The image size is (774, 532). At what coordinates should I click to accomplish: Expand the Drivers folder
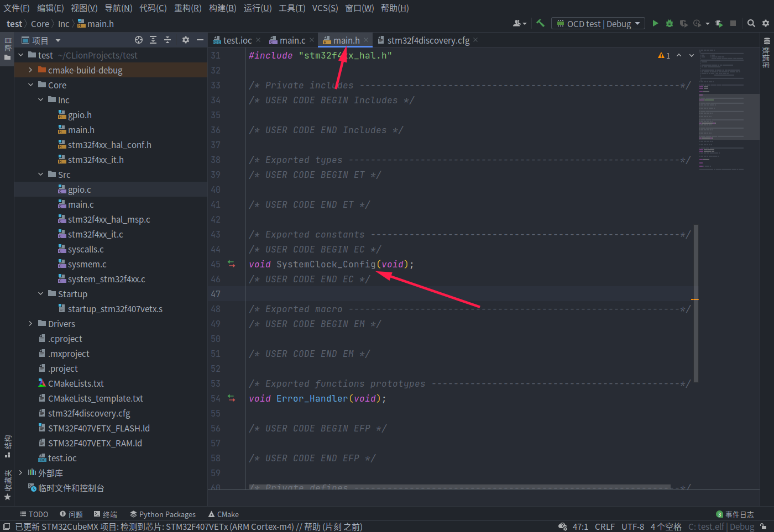click(x=32, y=323)
